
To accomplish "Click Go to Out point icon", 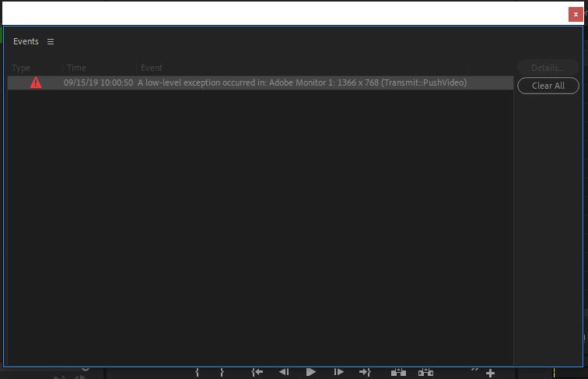I will tap(365, 372).
